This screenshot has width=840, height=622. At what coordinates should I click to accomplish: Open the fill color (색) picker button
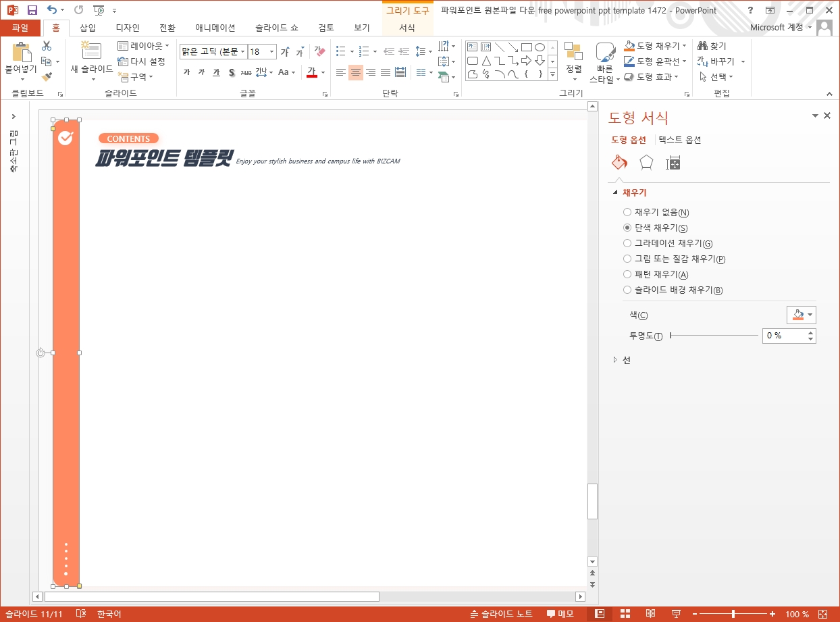802,315
